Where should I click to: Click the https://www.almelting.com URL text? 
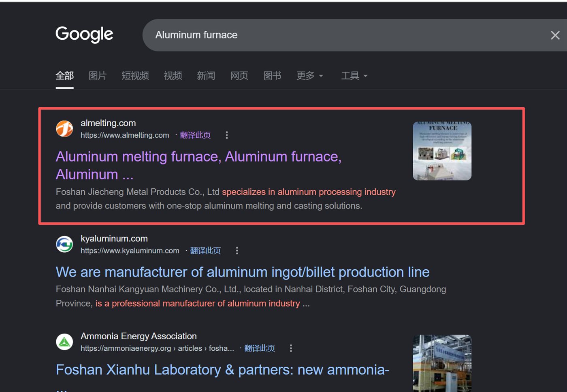(125, 135)
